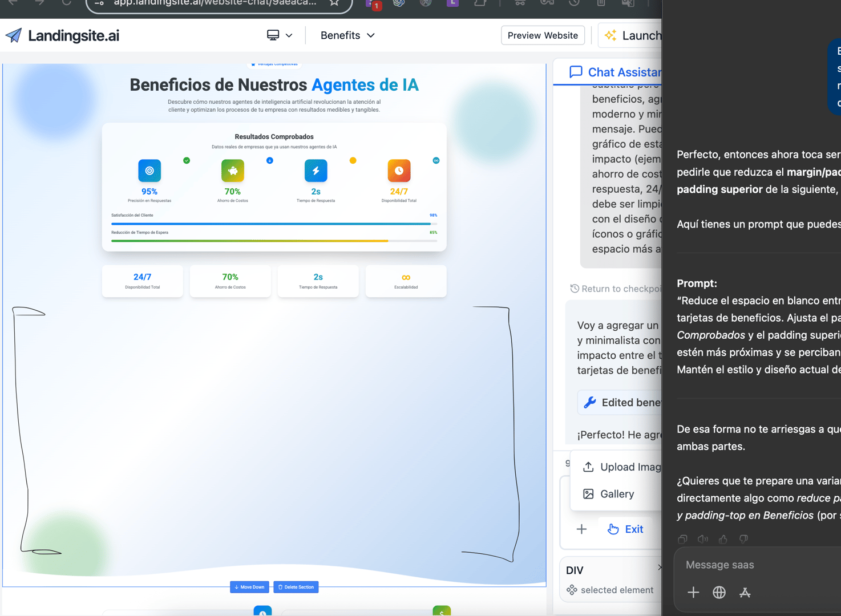
Task: Click the yellow circle badge
Action: 353,160
